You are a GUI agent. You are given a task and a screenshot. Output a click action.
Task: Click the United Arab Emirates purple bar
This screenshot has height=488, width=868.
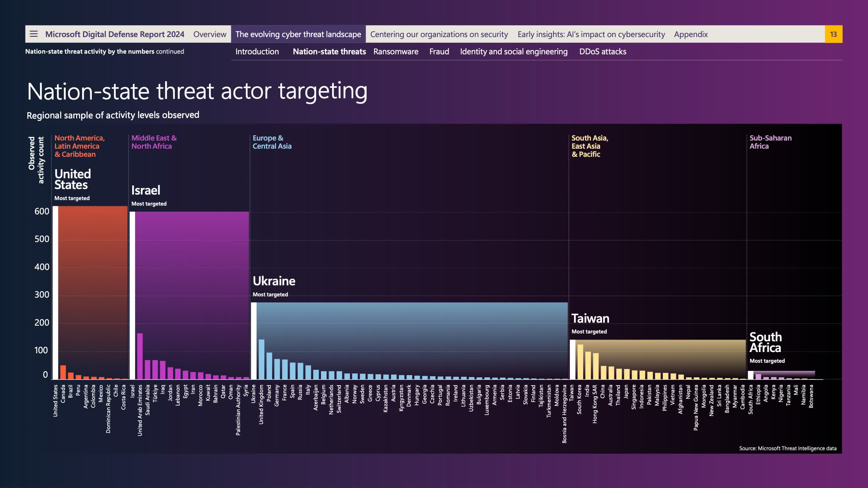point(140,356)
